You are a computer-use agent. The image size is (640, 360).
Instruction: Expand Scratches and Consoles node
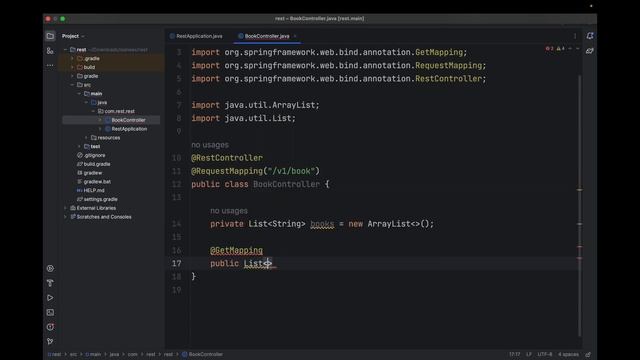pyautogui.click(x=65, y=217)
